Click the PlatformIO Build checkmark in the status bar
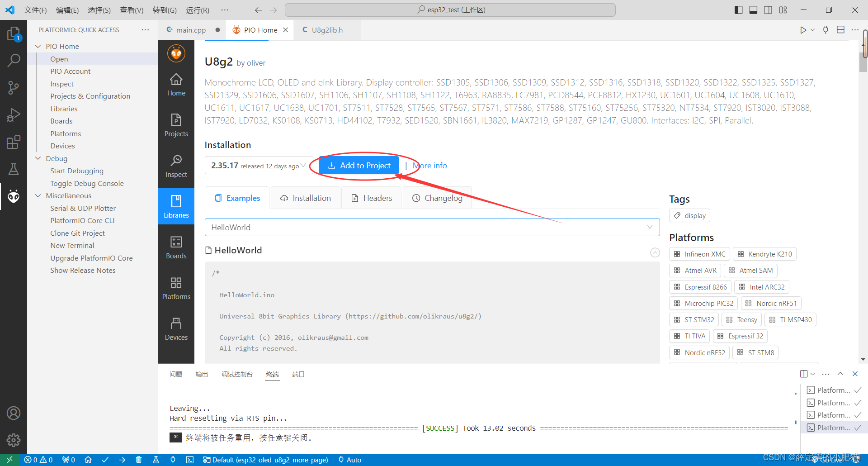This screenshot has height=466, width=868. (105, 460)
